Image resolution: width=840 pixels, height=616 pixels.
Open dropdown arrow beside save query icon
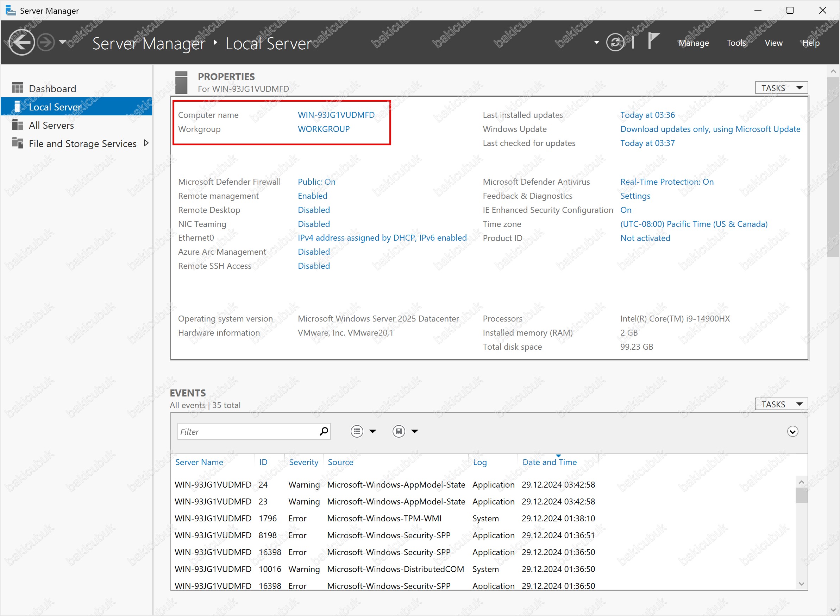(x=415, y=431)
